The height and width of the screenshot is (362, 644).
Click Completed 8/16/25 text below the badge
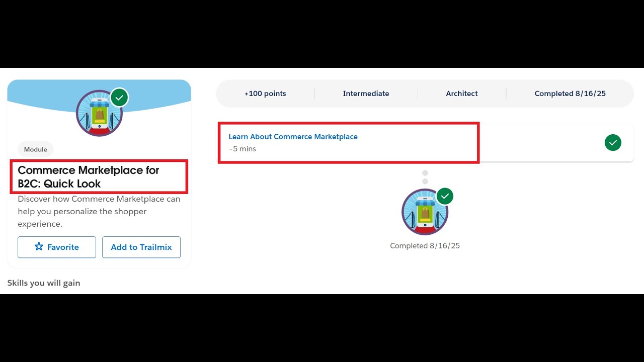tap(425, 246)
